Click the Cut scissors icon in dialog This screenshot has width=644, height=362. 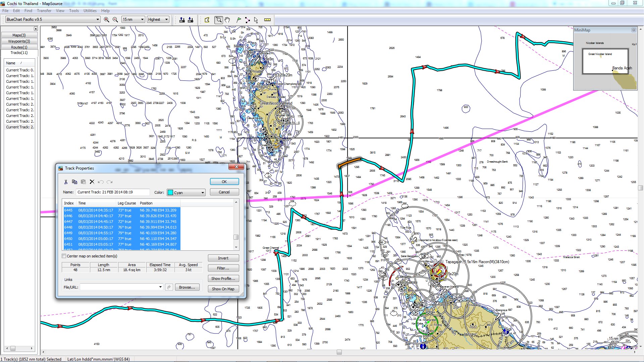(x=66, y=182)
